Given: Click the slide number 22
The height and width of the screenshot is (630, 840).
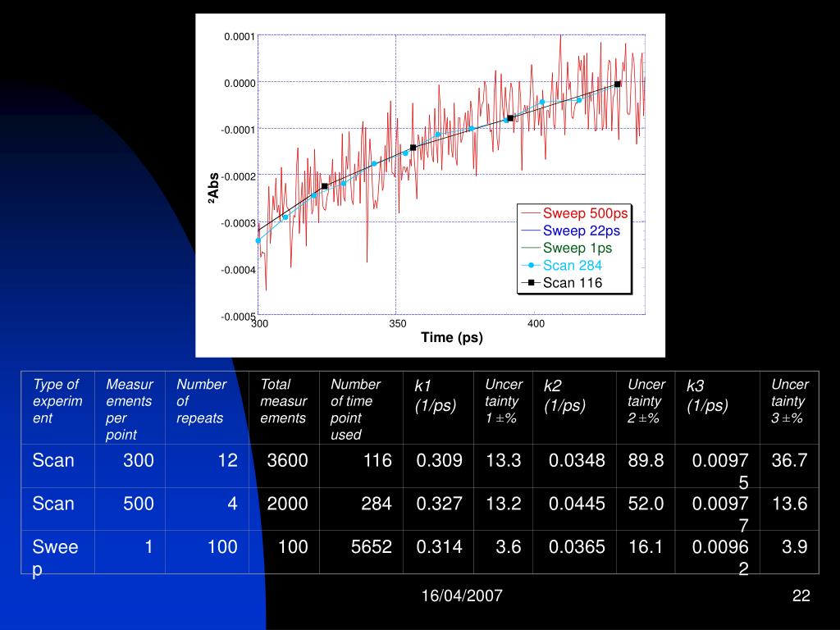Looking at the screenshot, I should (801, 596).
